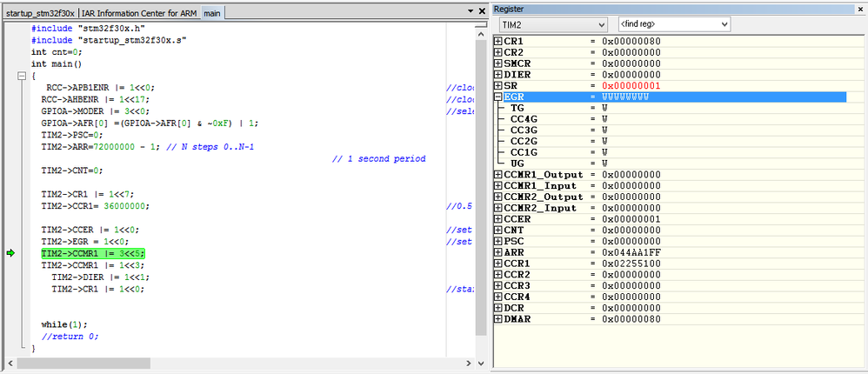The height and width of the screenshot is (374, 868).
Task: Click the ARR value 0x044AA1FF
Action: click(x=631, y=252)
